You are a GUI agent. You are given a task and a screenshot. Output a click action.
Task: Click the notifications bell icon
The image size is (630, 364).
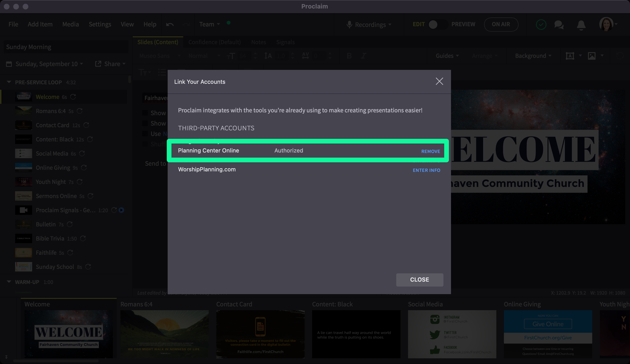tap(581, 25)
